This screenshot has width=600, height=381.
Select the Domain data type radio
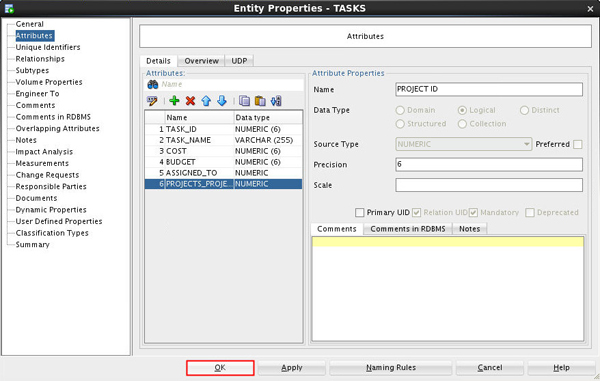pyautogui.click(x=400, y=110)
